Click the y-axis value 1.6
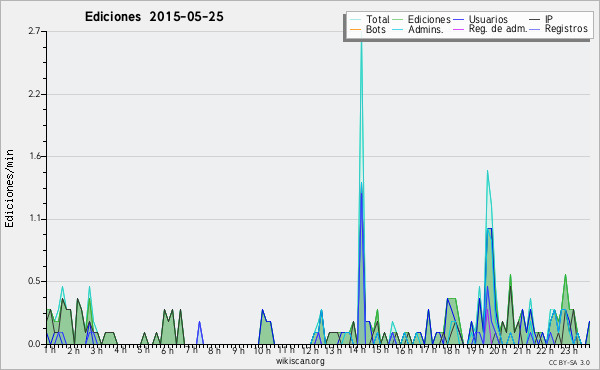This screenshot has height=370, width=600. click(x=34, y=156)
